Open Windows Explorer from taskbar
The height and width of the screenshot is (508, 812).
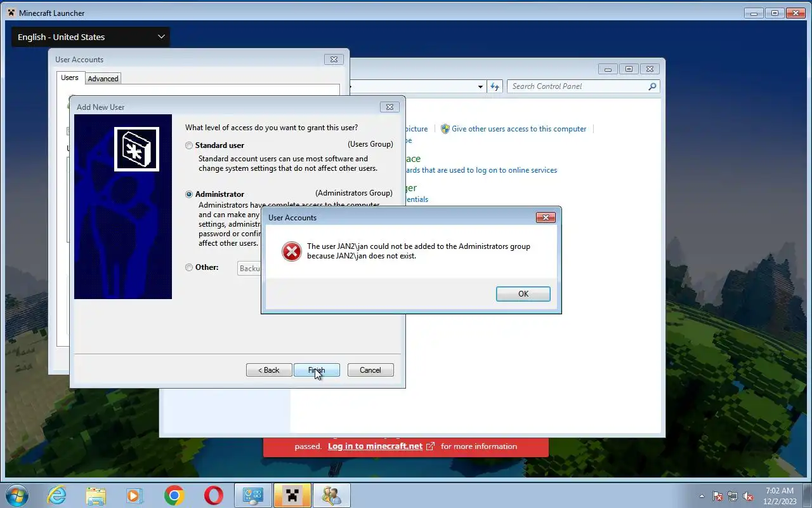point(96,495)
